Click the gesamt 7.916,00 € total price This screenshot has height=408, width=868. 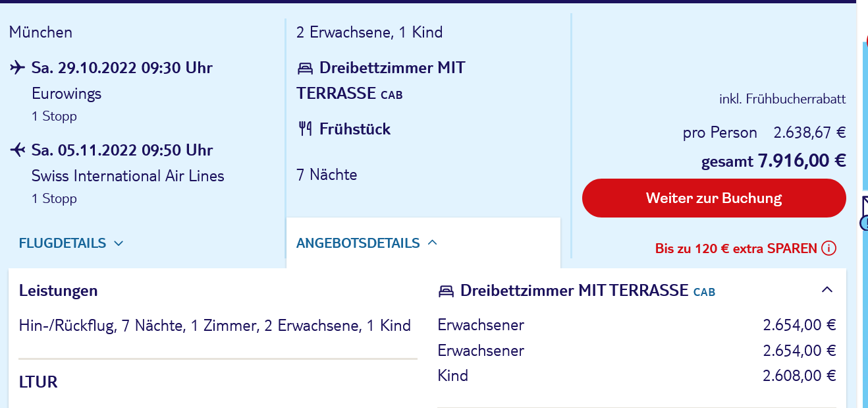click(x=774, y=160)
